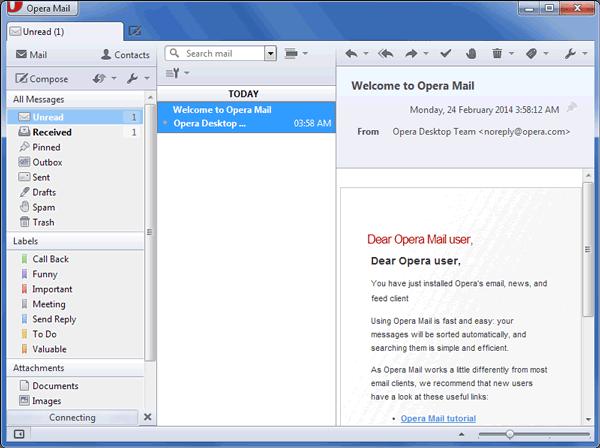Open the list filter dropdown arrow
600x448 pixels.
[187, 73]
